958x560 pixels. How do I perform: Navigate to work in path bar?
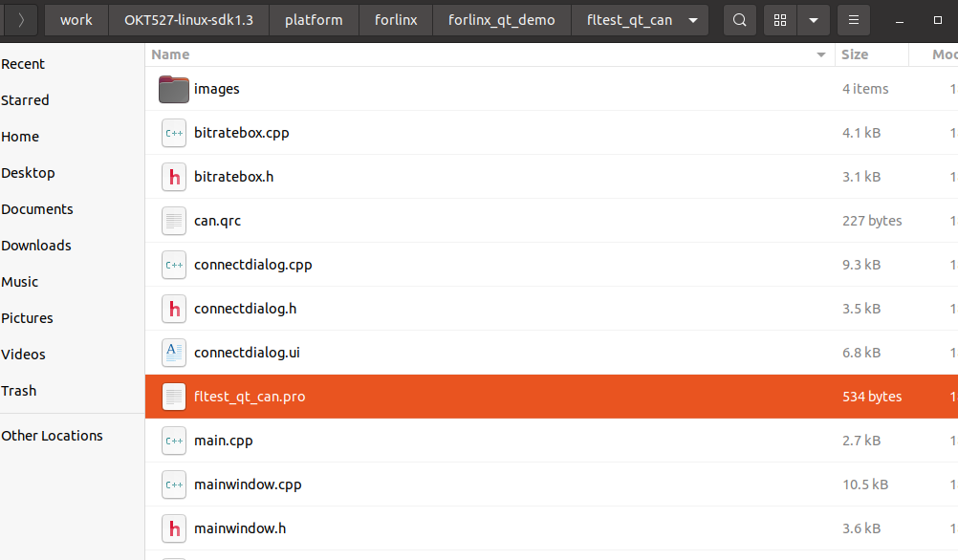pos(76,20)
